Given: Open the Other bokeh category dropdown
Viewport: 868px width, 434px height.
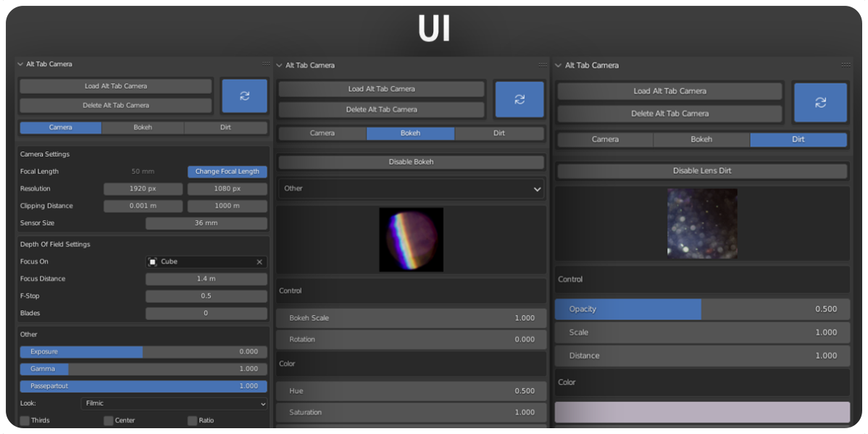Looking at the screenshot, I should pos(412,188).
